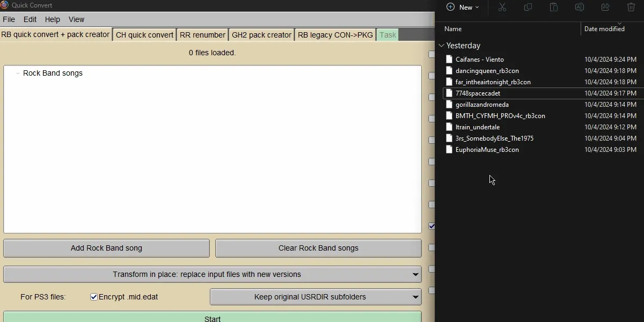This screenshot has width=644, height=322.
Task: Check the checkbox beside Clear Rock Band songs
Action: tap(431, 247)
